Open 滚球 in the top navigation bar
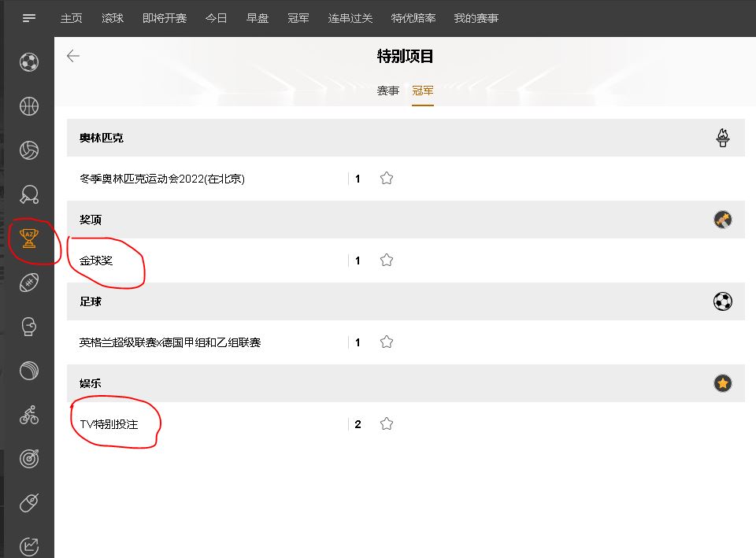This screenshot has height=558, width=756. (x=113, y=18)
